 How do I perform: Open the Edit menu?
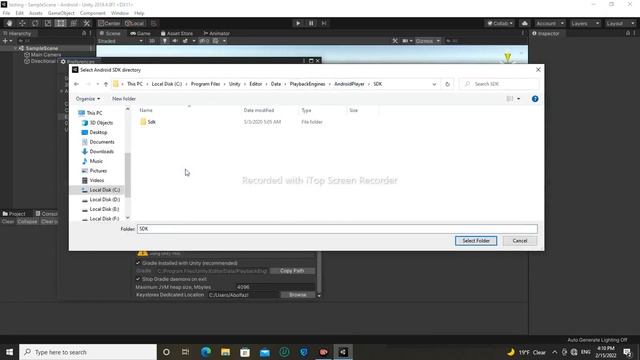(20, 13)
